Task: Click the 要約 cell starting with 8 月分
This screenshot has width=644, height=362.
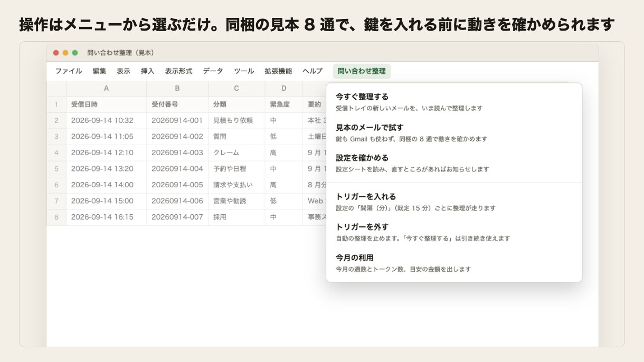Action: [315, 185]
